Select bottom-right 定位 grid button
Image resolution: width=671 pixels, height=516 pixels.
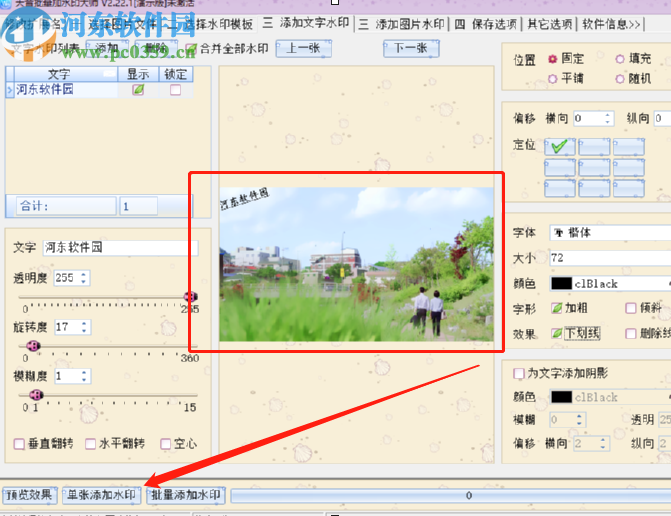click(629, 189)
